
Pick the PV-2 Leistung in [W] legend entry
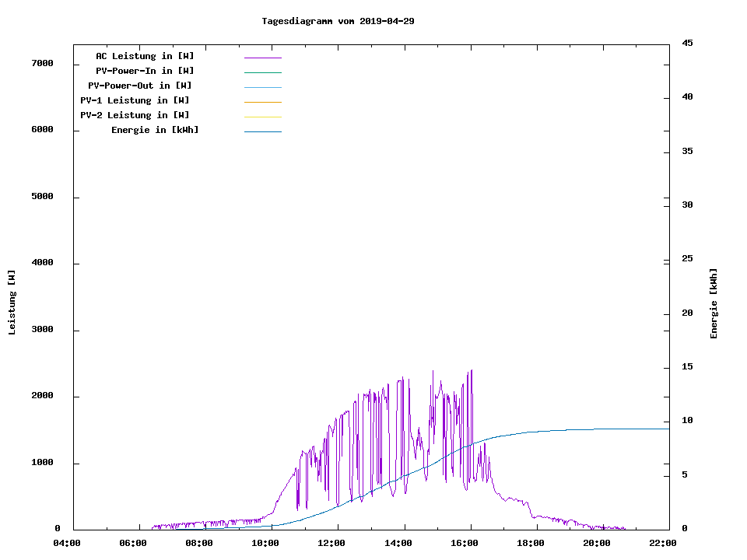(135, 115)
